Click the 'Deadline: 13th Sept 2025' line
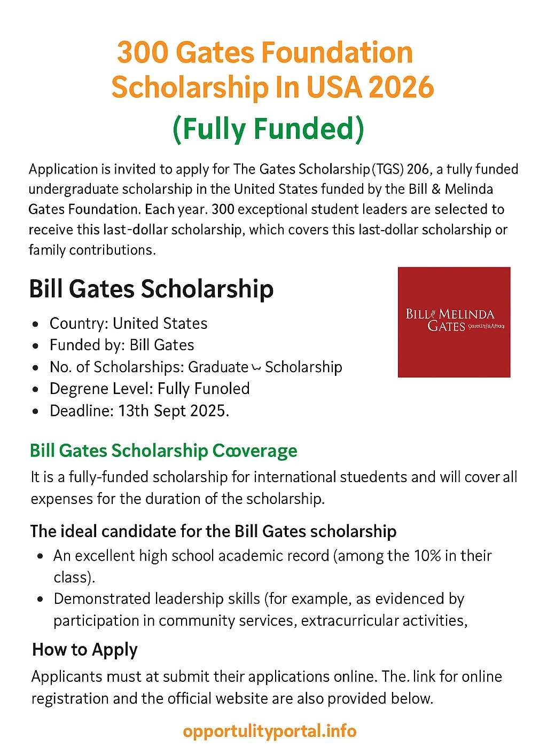The height and width of the screenshot is (756, 547). tap(139, 411)
